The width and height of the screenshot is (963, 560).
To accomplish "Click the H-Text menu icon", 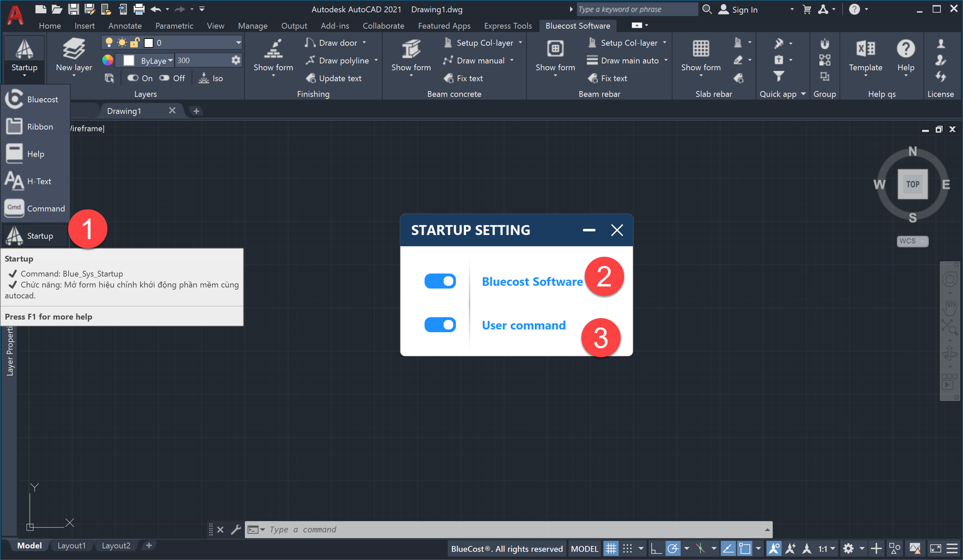I will click(14, 181).
